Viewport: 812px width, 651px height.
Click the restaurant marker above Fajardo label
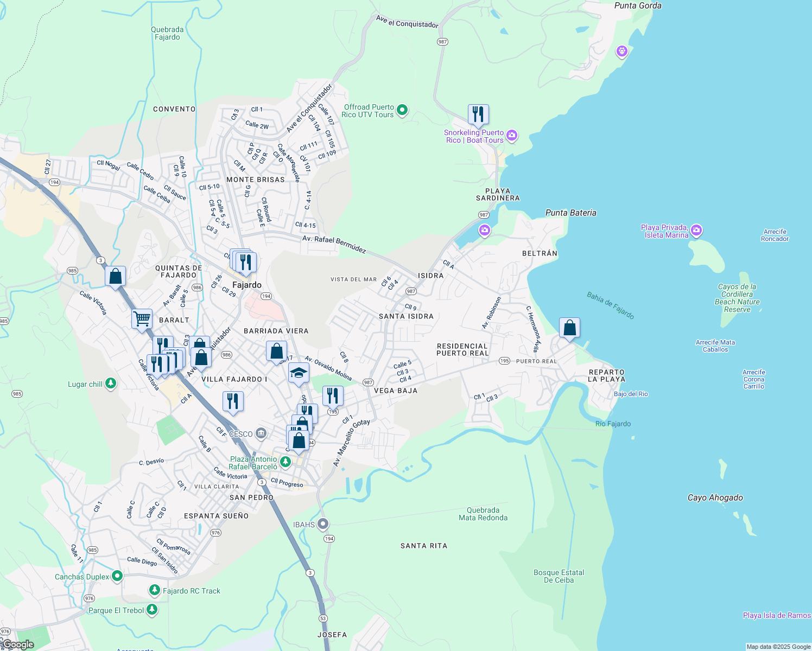[246, 263]
